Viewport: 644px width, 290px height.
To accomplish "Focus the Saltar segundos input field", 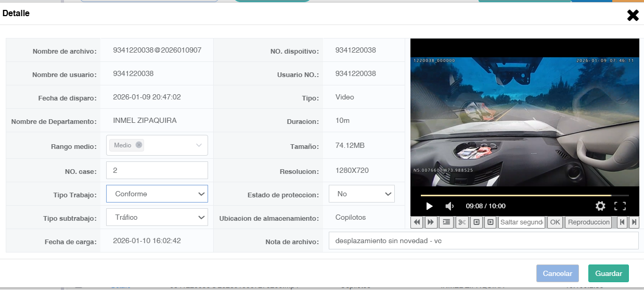I will click(522, 222).
